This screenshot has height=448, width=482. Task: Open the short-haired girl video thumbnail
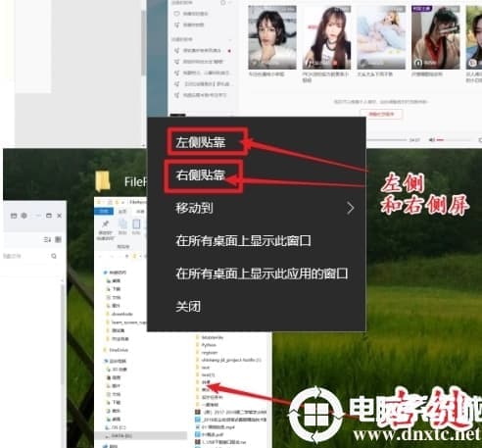pos(272,37)
